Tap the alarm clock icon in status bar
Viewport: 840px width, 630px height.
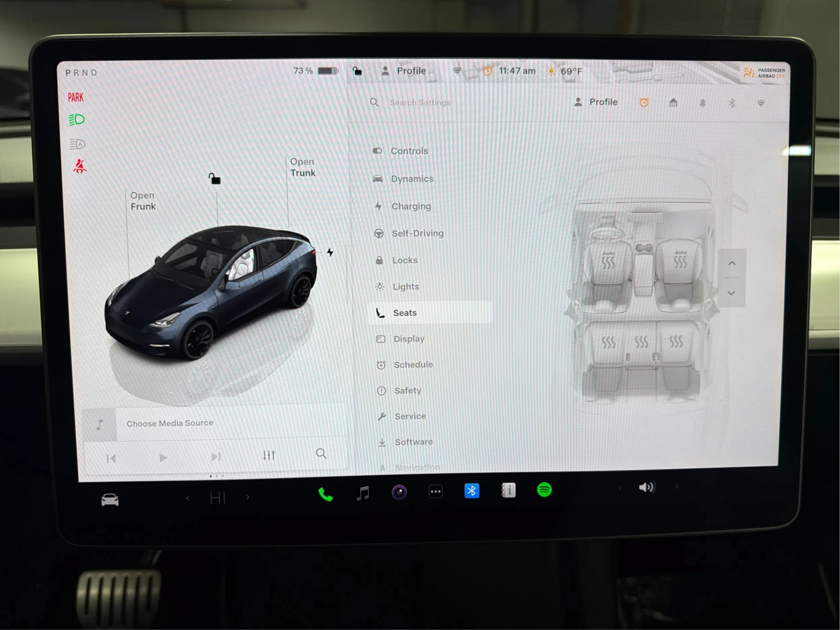click(488, 71)
